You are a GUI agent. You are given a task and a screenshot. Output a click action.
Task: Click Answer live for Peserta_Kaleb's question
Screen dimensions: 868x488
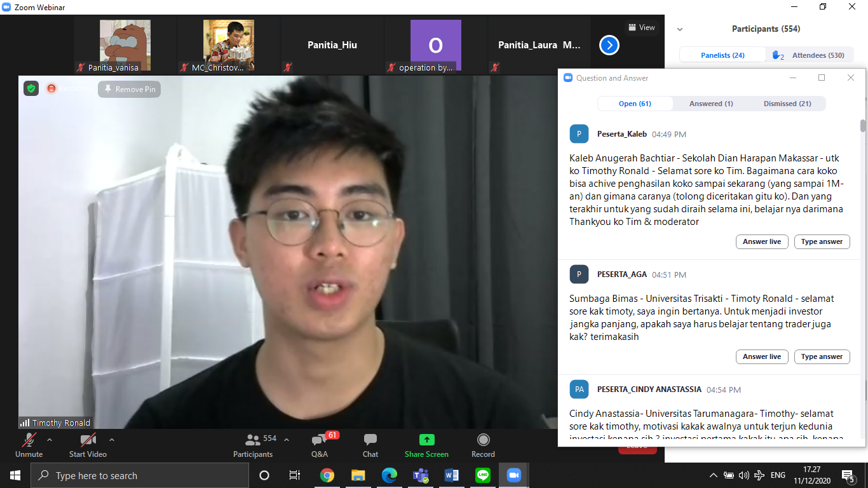tap(762, 241)
